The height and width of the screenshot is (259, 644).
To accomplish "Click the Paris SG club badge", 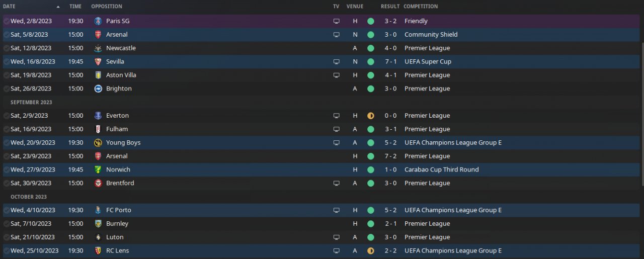I will [x=98, y=21].
